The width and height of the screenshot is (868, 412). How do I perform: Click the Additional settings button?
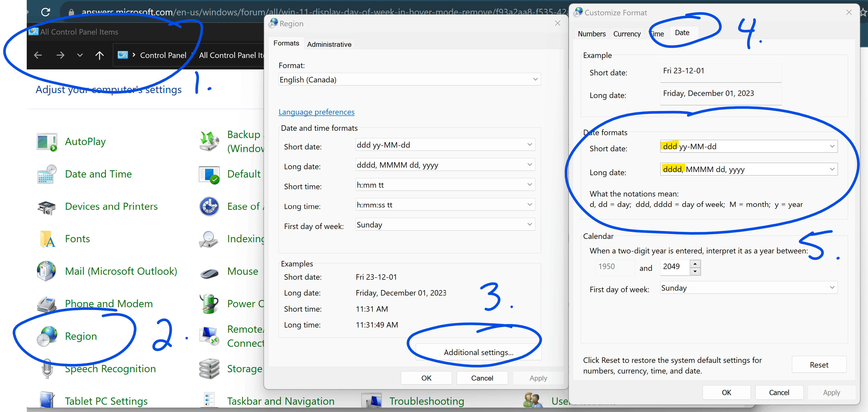[x=479, y=352]
